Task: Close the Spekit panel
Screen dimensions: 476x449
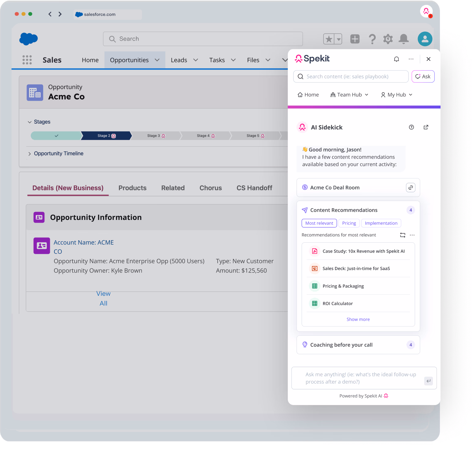Action: point(429,59)
